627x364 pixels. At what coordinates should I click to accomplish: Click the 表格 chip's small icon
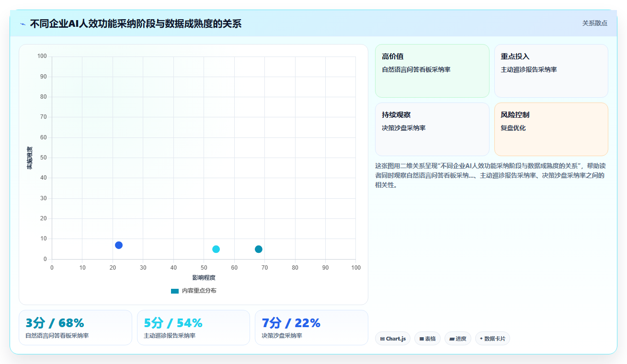pyautogui.click(x=422, y=339)
